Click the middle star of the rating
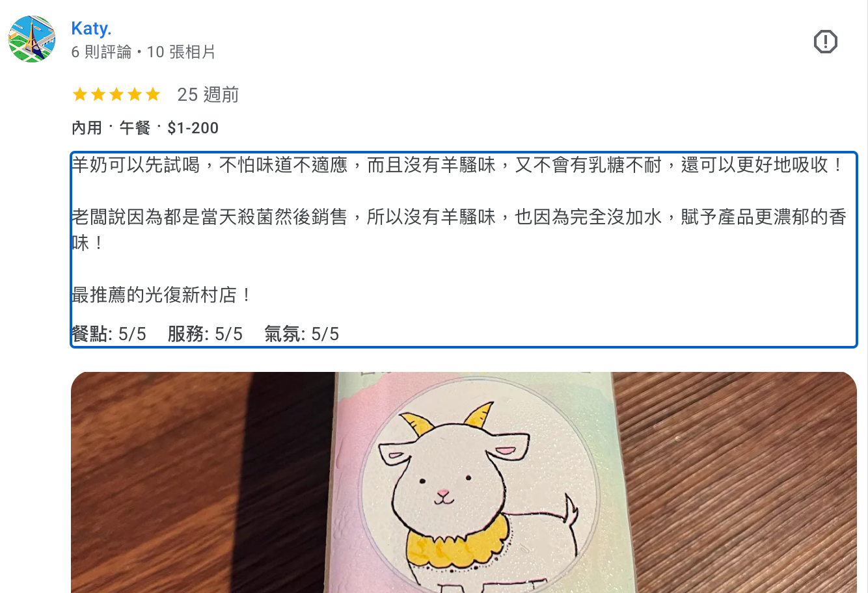Viewport: 868px width, 593px height. click(116, 95)
